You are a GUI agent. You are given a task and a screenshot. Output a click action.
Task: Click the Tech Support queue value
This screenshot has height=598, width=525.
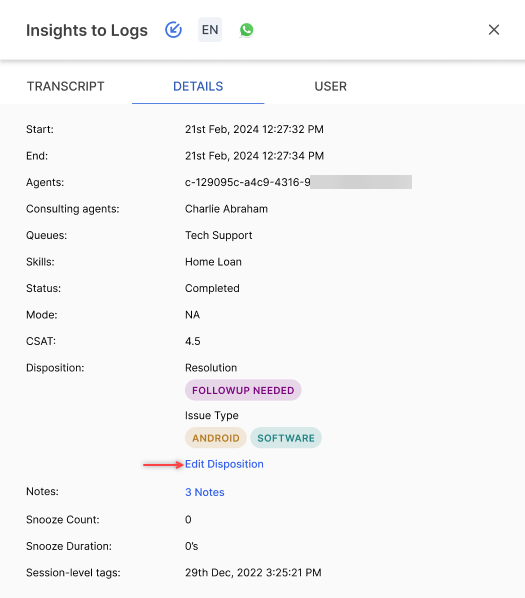pos(219,235)
